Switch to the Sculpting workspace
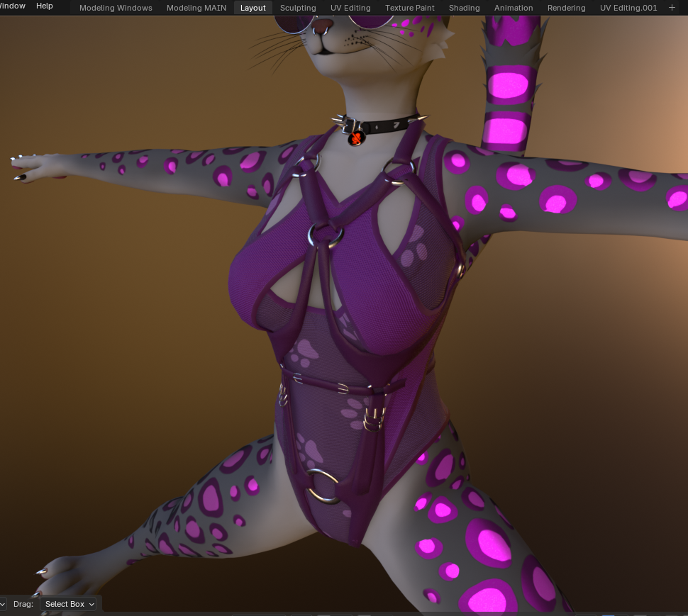This screenshot has height=616, width=688. [x=298, y=8]
